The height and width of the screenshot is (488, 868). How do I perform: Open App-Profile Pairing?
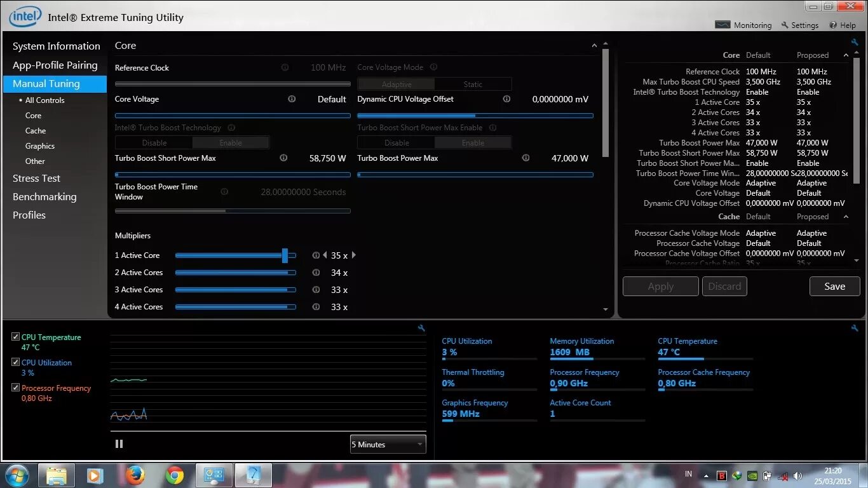[55, 65]
